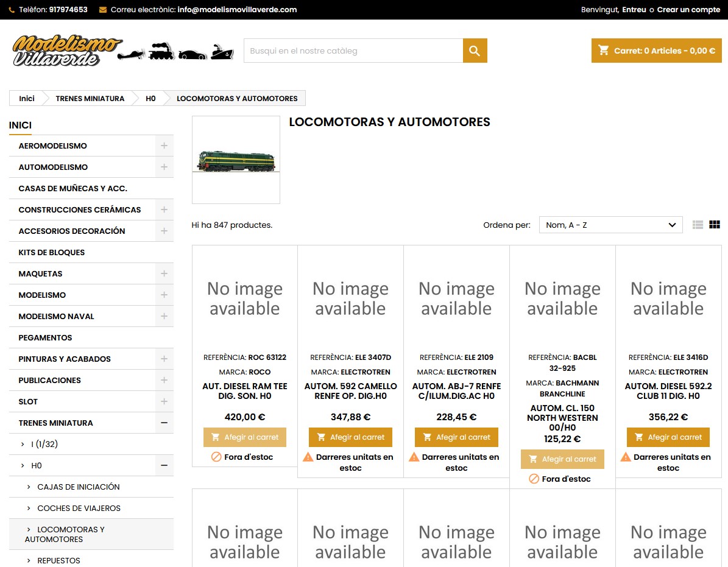Open the MAQUETAS category link

pos(40,274)
